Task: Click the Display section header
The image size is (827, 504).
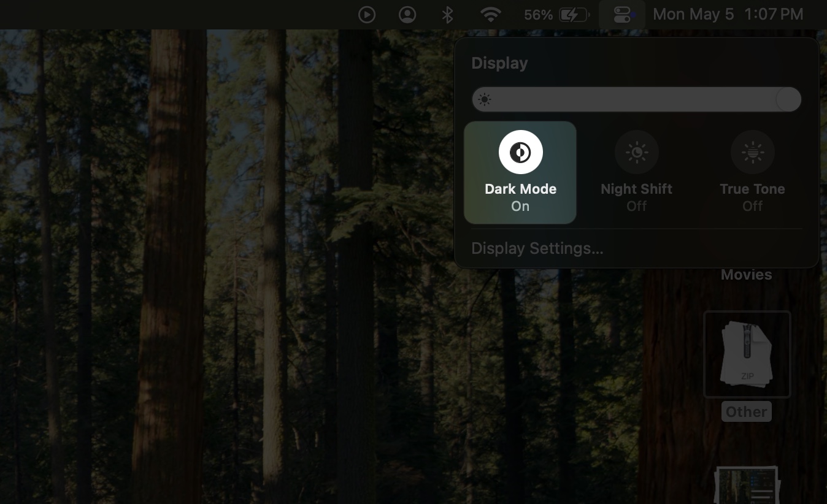Action: tap(499, 63)
